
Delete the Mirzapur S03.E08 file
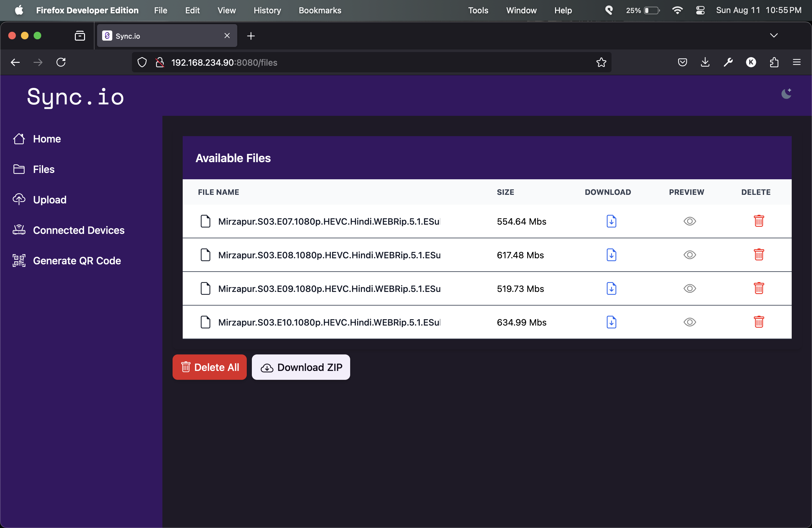point(758,254)
